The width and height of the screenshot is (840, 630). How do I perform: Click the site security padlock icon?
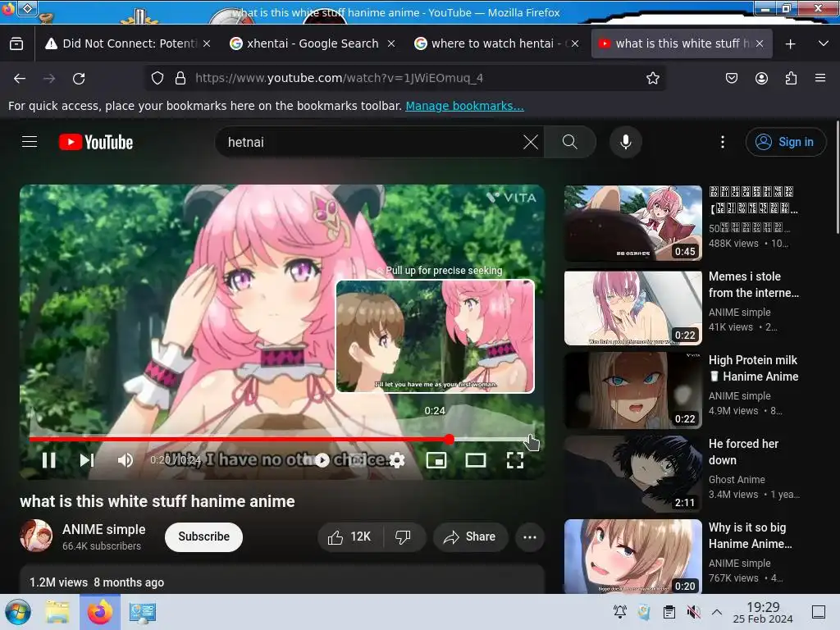(x=180, y=78)
